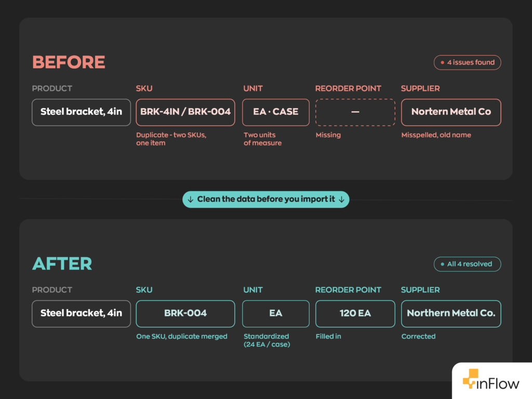Screen dimensions: 532x399
Task: Select the "Misspelled, old name" note
Action: (x=436, y=135)
